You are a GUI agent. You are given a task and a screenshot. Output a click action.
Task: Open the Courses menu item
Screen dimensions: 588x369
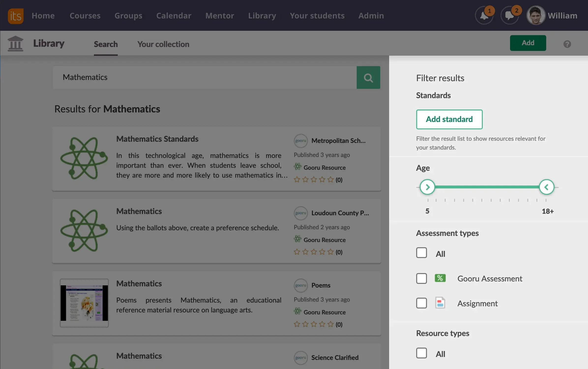tap(85, 16)
